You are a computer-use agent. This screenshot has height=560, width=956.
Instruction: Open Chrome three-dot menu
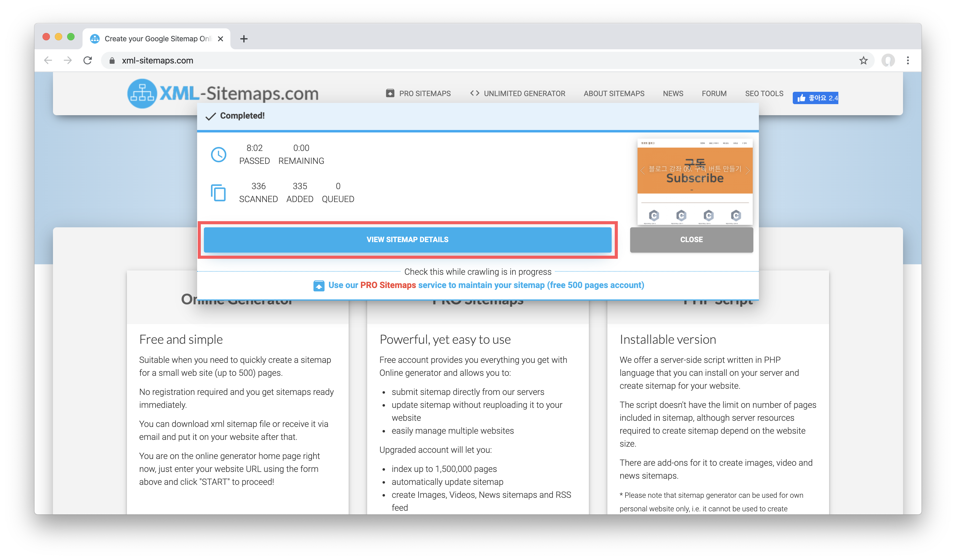[908, 60]
